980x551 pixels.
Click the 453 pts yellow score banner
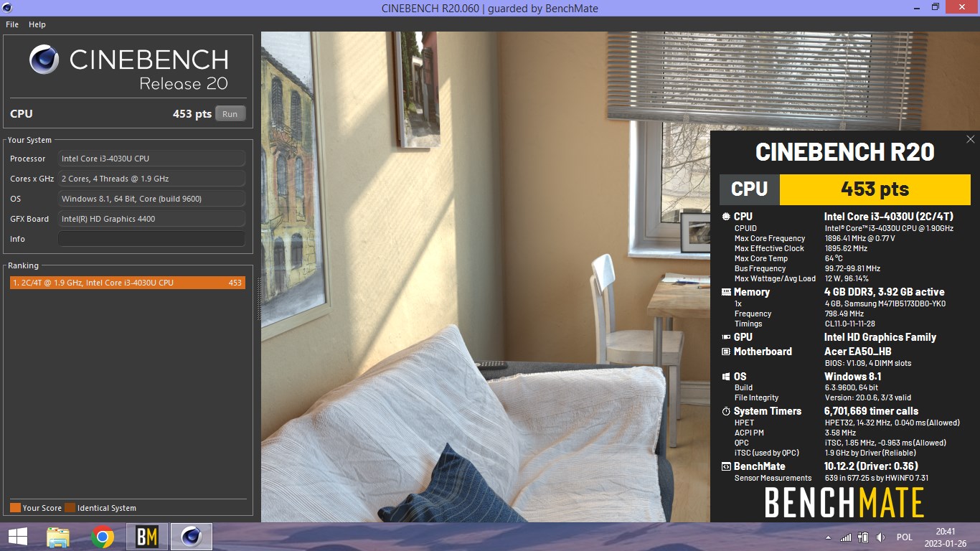875,189
